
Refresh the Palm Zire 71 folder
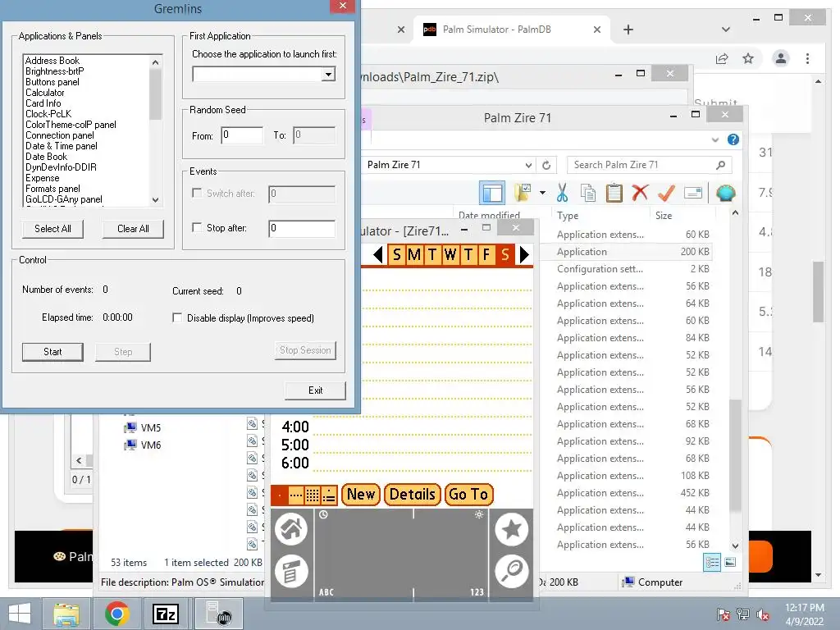pos(546,165)
